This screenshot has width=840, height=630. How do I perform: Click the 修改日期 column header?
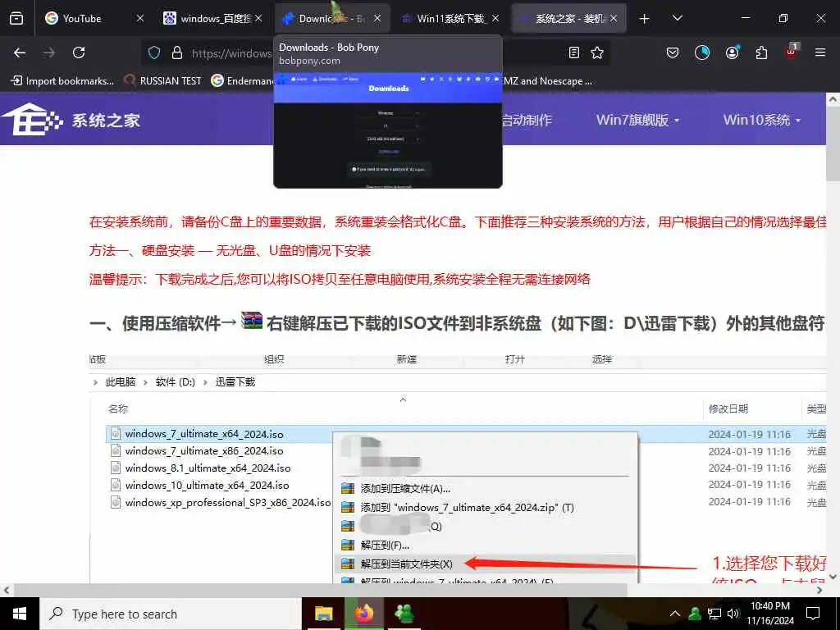click(728, 409)
